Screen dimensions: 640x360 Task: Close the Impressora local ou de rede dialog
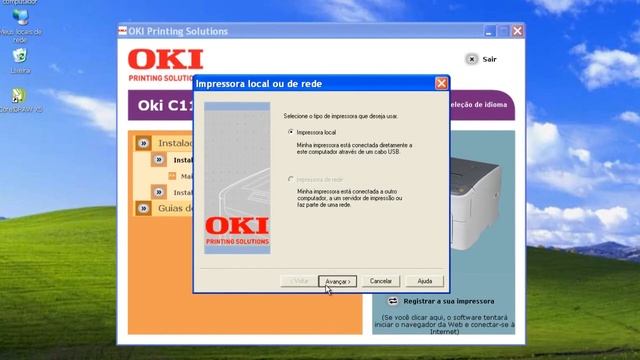(441, 83)
